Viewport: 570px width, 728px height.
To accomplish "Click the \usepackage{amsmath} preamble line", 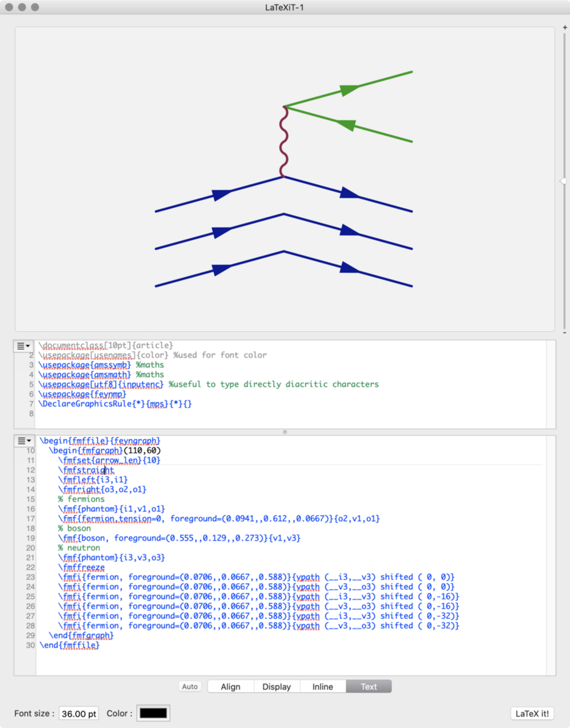I will (x=101, y=375).
